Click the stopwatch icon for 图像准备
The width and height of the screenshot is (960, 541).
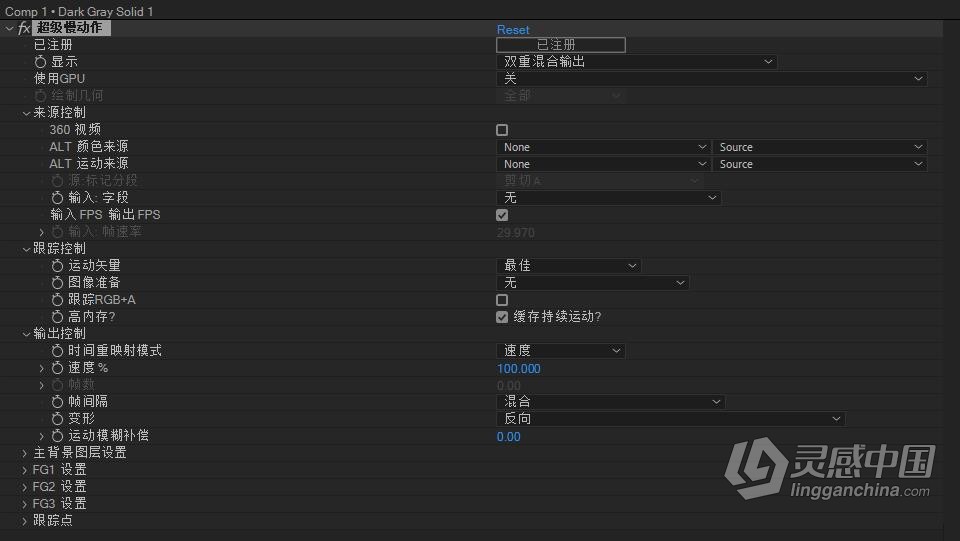tap(58, 283)
